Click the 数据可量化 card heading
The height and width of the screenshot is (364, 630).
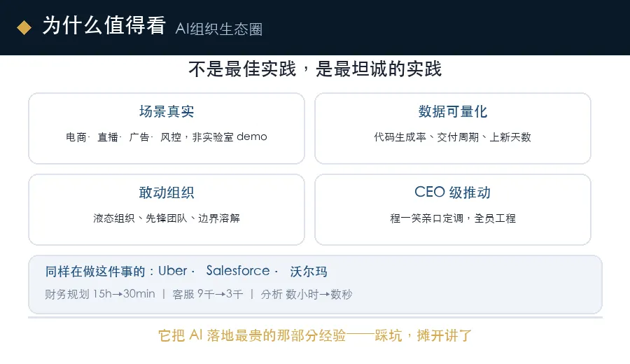pyautogui.click(x=453, y=111)
